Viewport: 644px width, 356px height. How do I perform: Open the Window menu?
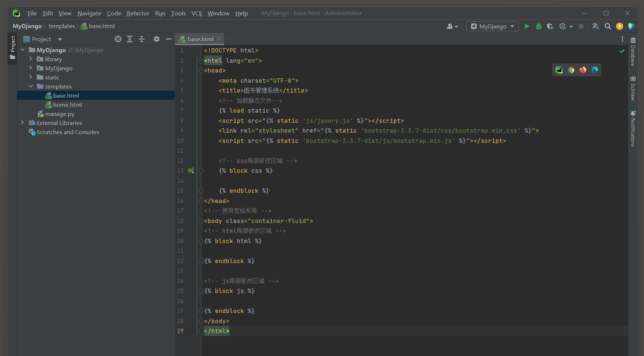[219, 13]
